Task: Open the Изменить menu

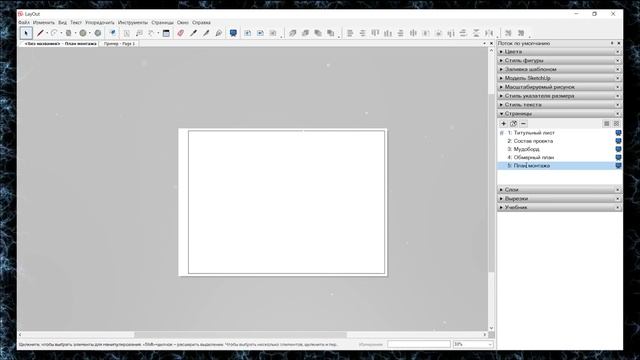Action: [44, 22]
